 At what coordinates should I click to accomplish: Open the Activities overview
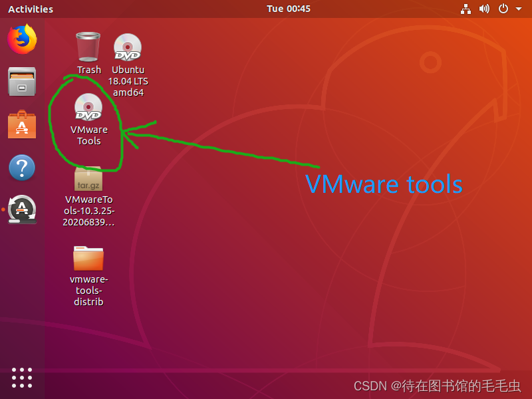[31, 9]
